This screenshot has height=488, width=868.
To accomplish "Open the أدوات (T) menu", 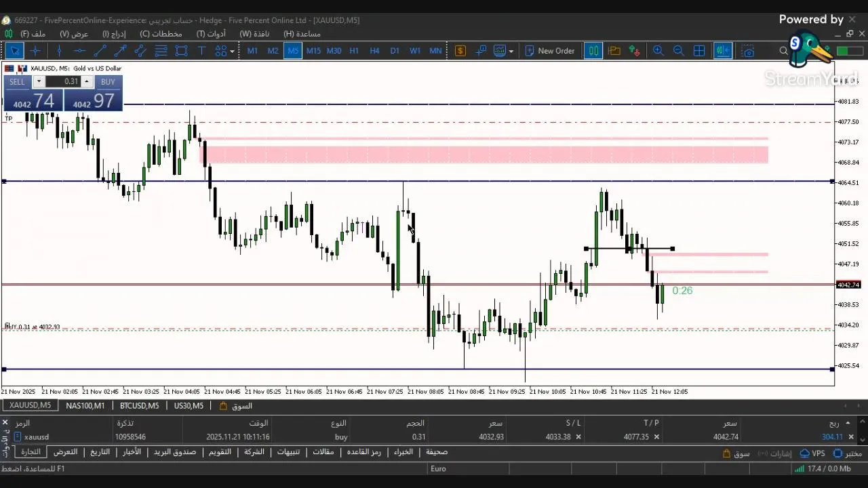I will (x=212, y=34).
